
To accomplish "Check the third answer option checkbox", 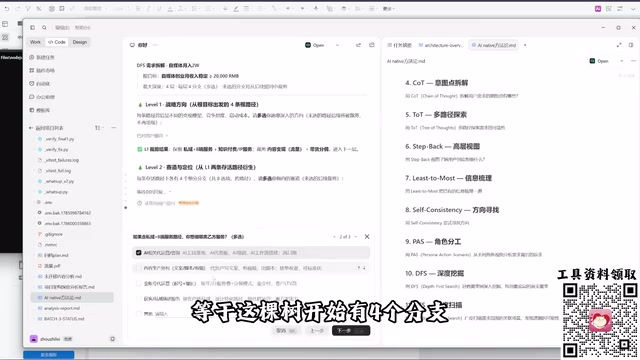I will [x=139, y=283].
